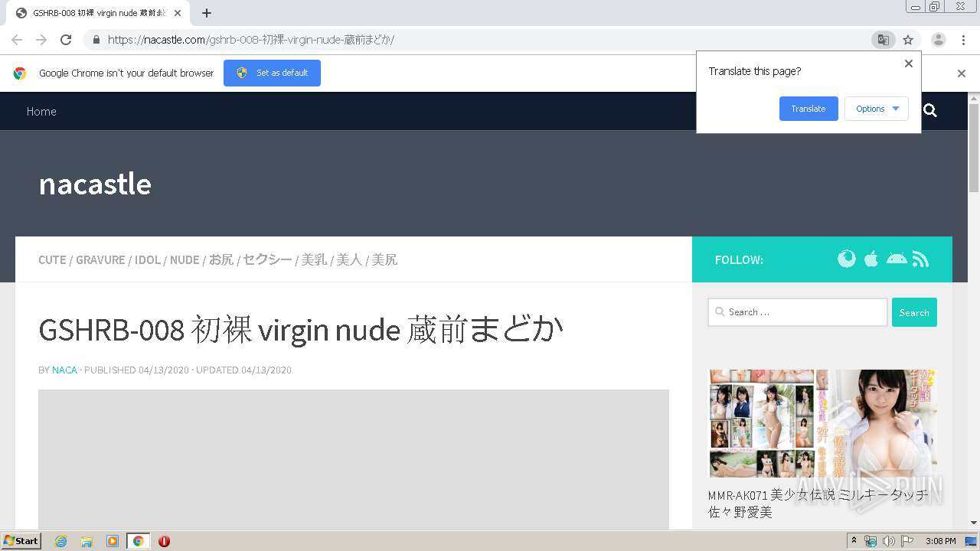Open the MMR-AK071 美少女伝説 post title link

click(818, 503)
